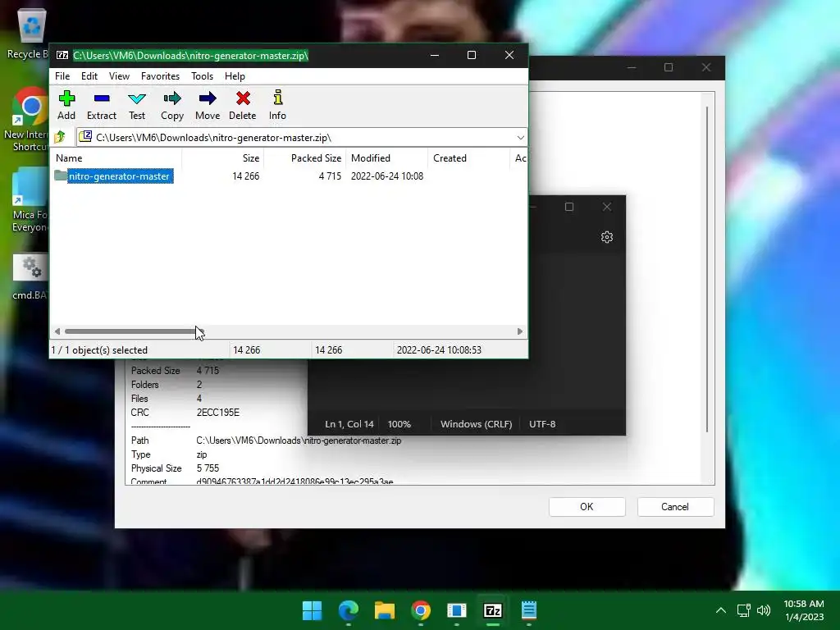The height and width of the screenshot is (630, 840).
Task: Click the 1 / 1 object(s) selected status
Action: click(x=99, y=349)
